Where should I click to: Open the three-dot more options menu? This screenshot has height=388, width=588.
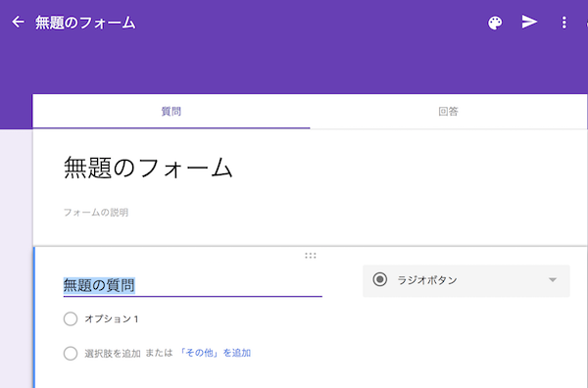[563, 23]
